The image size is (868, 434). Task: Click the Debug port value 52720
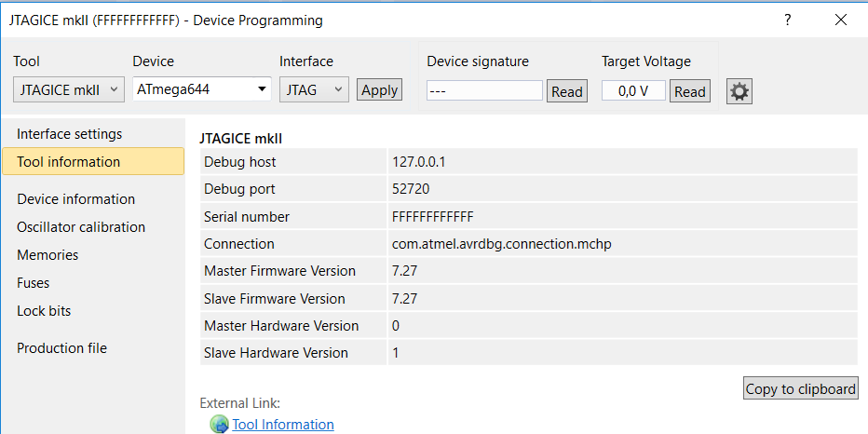pyautogui.click(x=411, y=189)
